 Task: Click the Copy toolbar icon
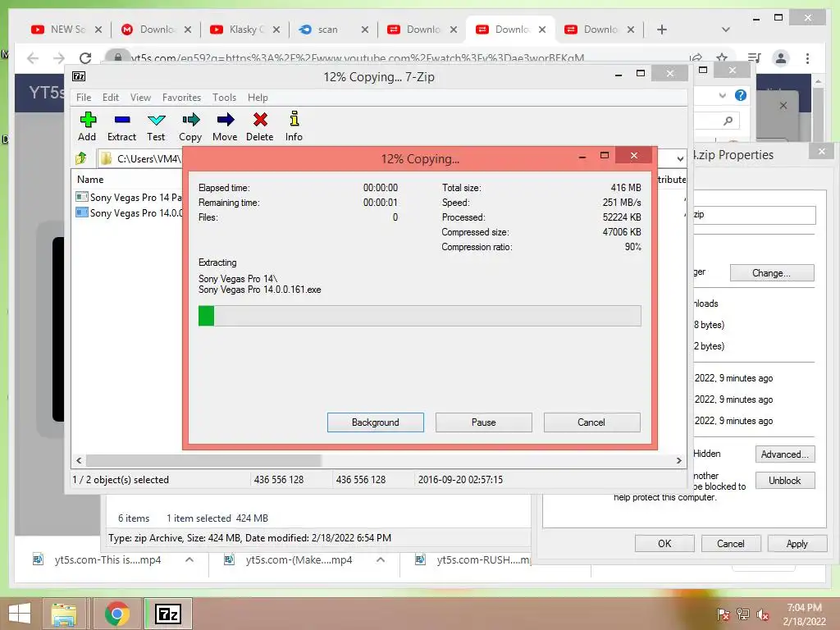pyautogui.click(x=190, y=126)
